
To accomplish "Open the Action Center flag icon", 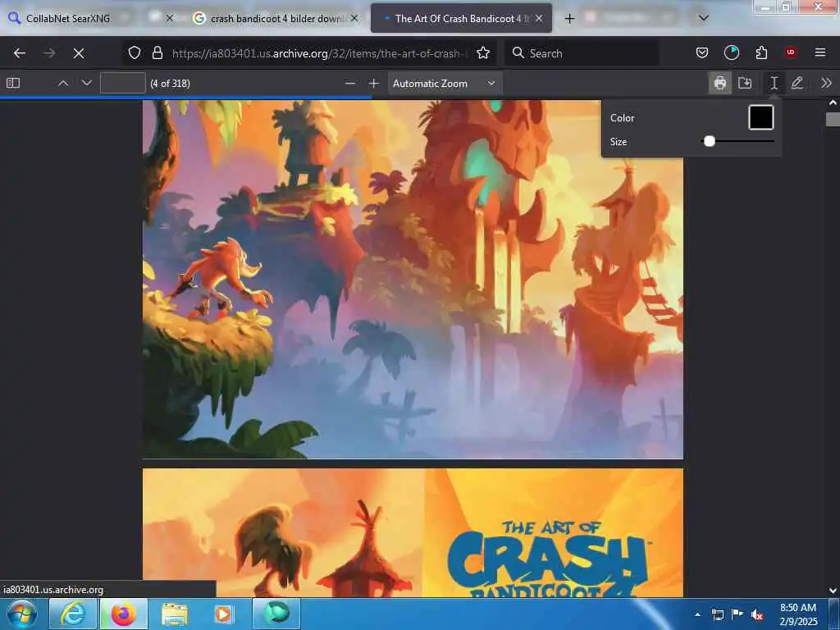I will pyautogui.click(x=737, y=614).
